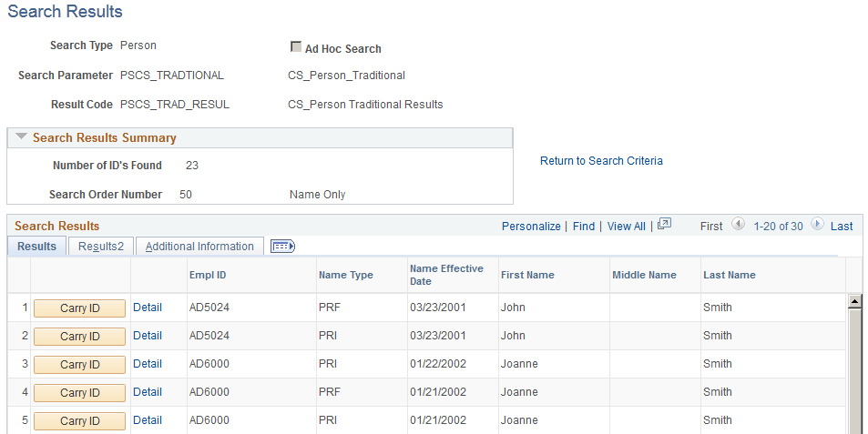The image size is (868, 434).
Task: Select date 01/22/2002 in row 3
Action: (x=438, y=364)
